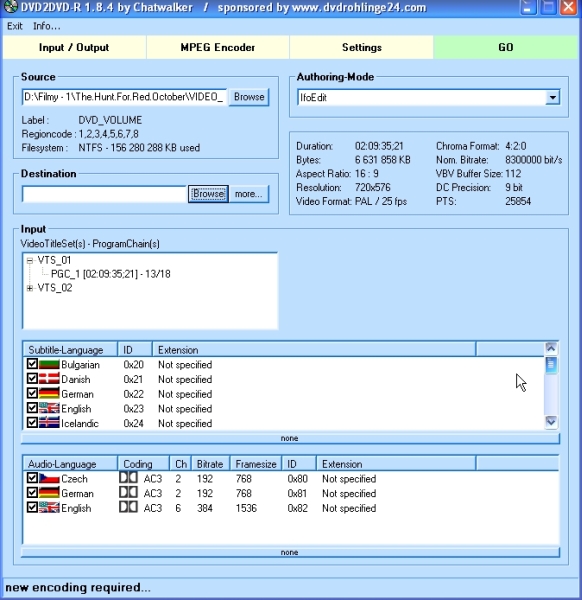This screenshot has height=600, width=582.
Task: Switch to Input / Output tab
Action: pos(74,47)
